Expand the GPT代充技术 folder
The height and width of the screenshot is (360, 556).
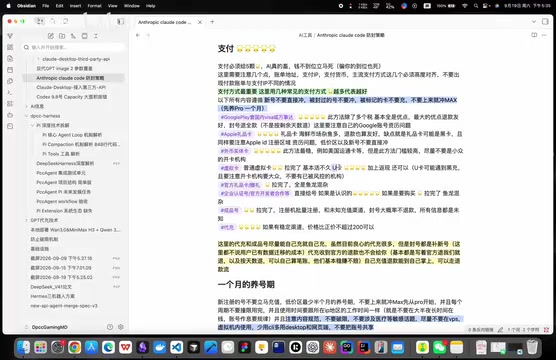click(x=26, y=220)
